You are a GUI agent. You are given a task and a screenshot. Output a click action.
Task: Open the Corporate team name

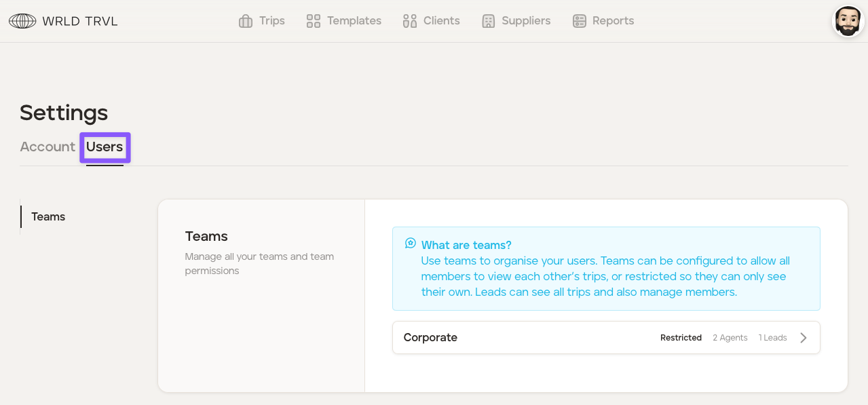click(430, 338)
